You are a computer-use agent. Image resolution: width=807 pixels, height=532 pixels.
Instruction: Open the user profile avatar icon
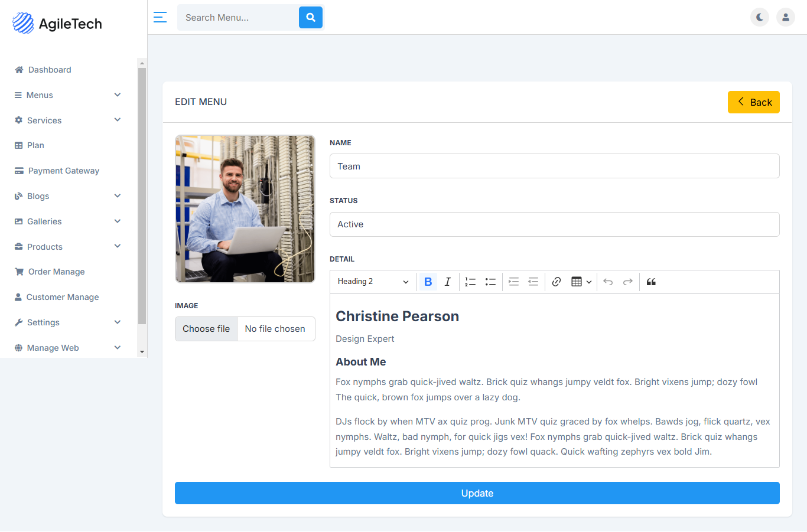[x=786, y=17]
